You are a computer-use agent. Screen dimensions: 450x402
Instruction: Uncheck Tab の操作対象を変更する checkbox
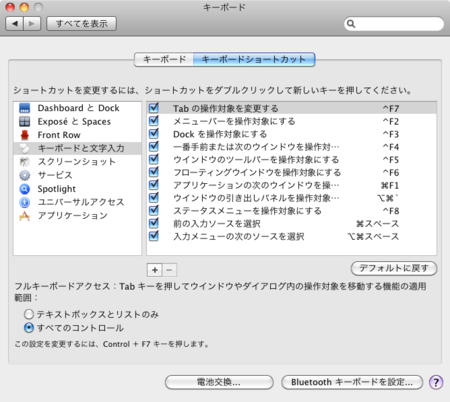tap(154, 108)
